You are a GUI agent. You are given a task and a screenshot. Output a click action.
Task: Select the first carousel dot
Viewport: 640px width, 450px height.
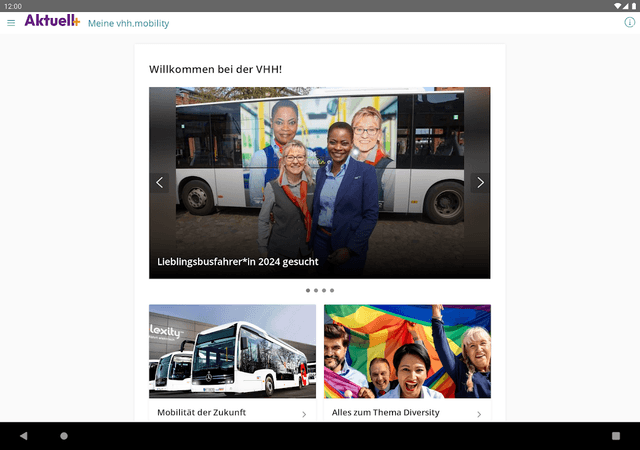(x=308, y=290)
